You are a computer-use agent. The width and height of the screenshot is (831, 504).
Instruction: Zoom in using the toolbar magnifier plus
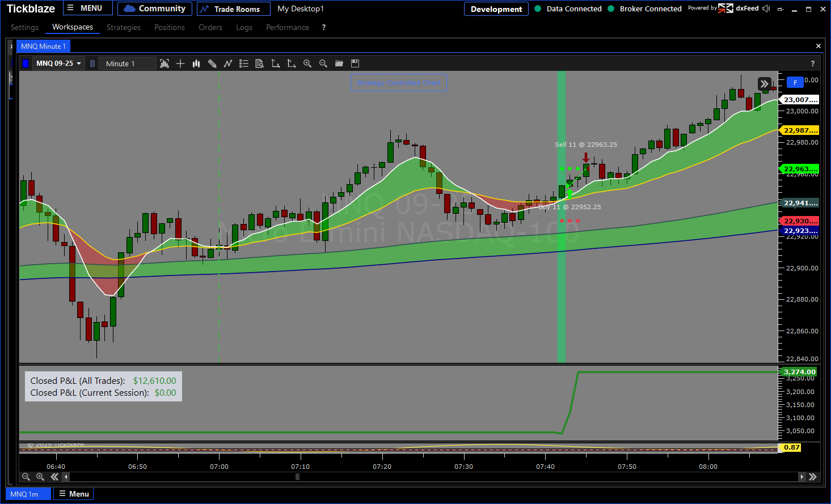click(x=307, y=63)
